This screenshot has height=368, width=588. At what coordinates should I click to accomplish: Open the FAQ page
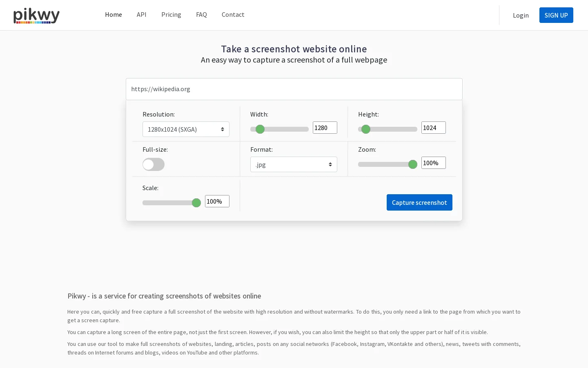201,15
